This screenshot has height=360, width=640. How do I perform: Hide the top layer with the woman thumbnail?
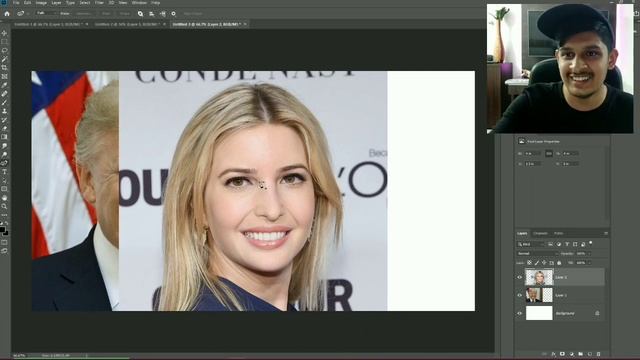520,277
